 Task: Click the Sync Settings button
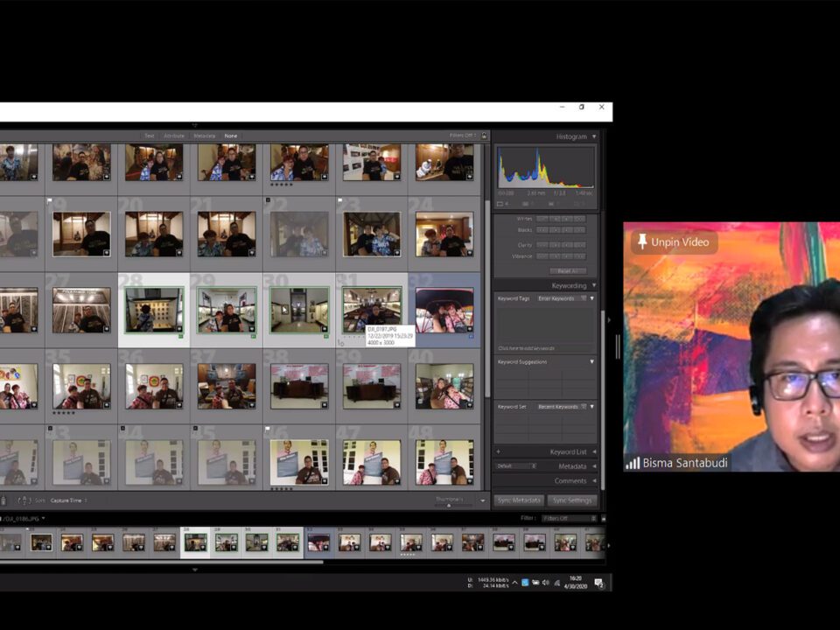pyautogui.click(x=572, y=500)
